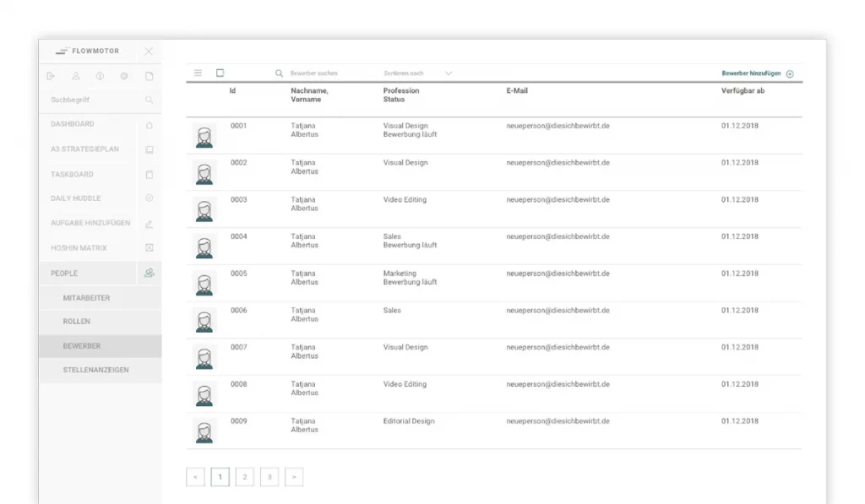Click the sidebar search magnifier icon
This screenshot has width=865, height=504.
(149, 100)
